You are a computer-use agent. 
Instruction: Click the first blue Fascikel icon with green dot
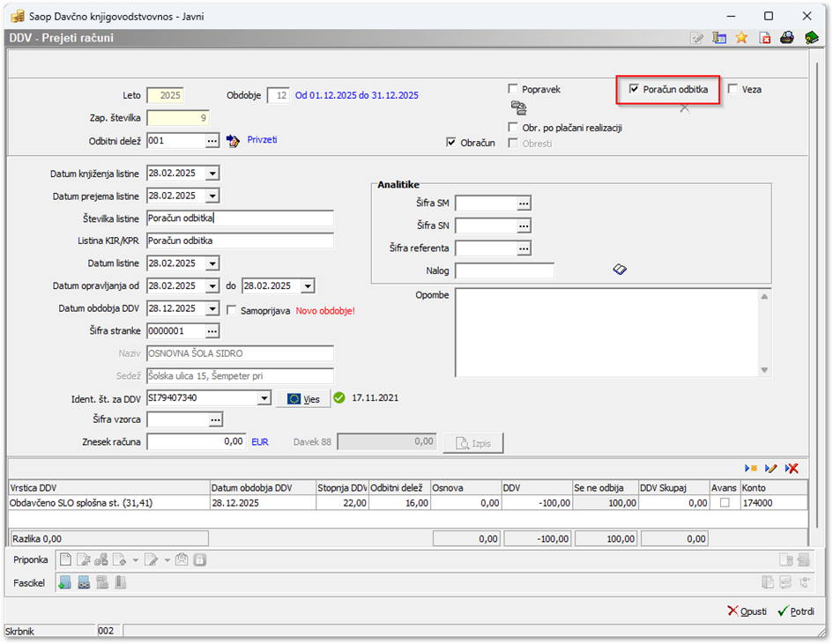(x=65, y=583)
